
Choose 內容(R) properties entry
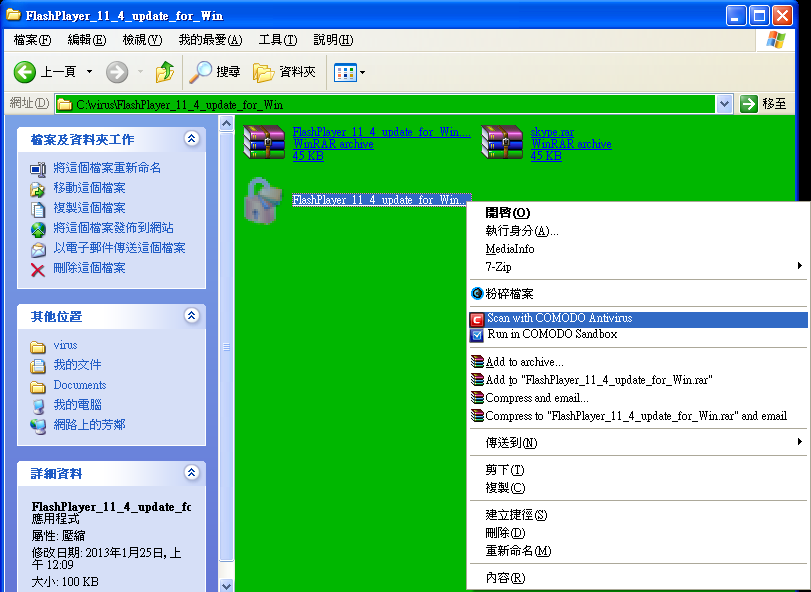click(x=638, y=578)
